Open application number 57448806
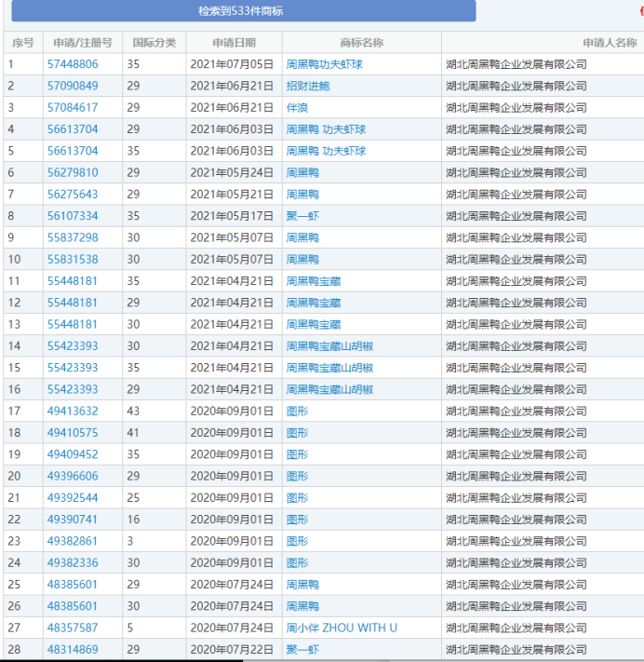 [73, 64]
